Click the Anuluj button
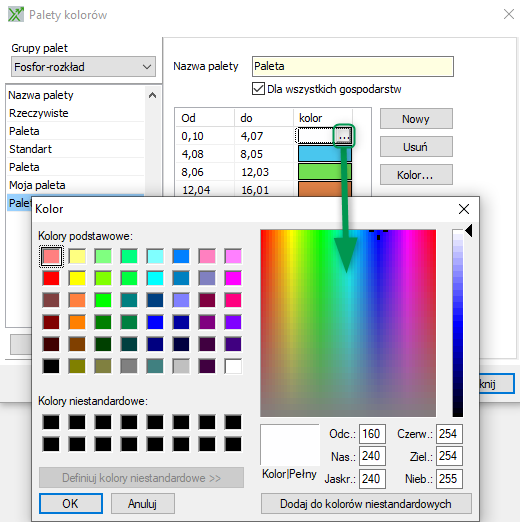The width and height of the screenshot is (520, 522). 143,503
